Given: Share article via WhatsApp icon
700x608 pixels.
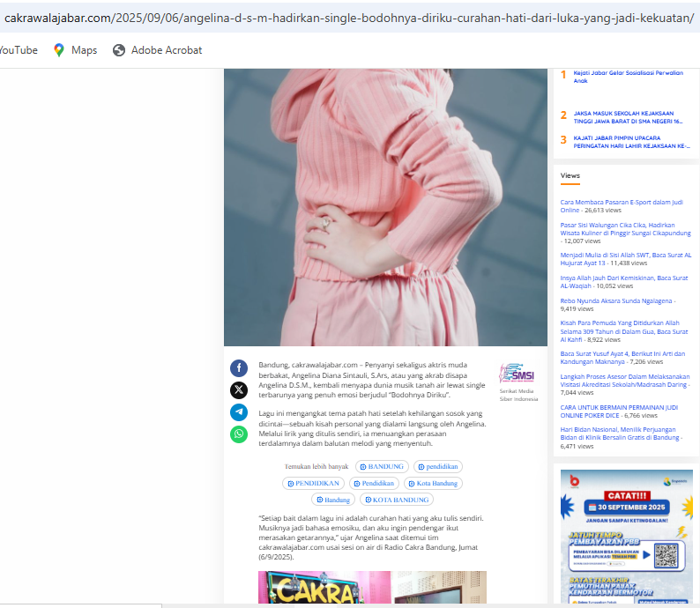Looking at the screenshot, I should (239, 434).
